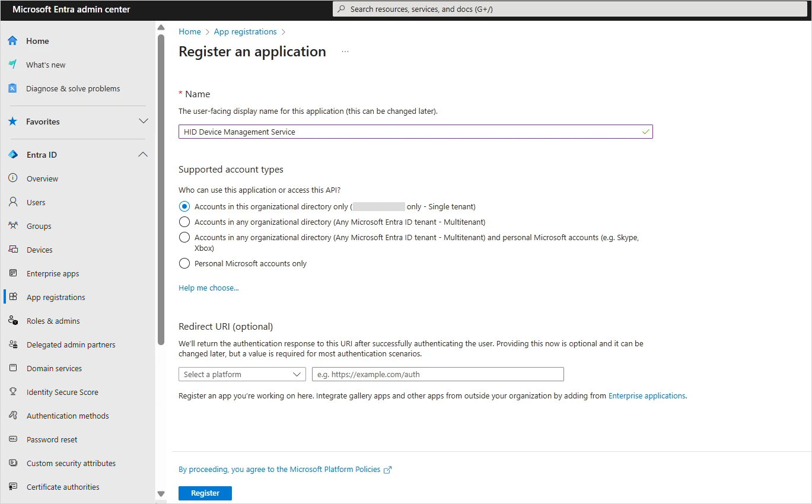The height and width of the screenshot is (504, 812).
Task: Click the Home icon in sidebar
Action: (x=12, y=41)
